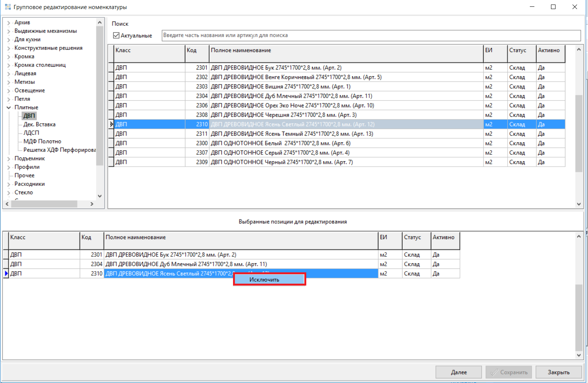Expand the Профили tree node
The width and height of the screenshot is (588, 383).
pos(9,167)
